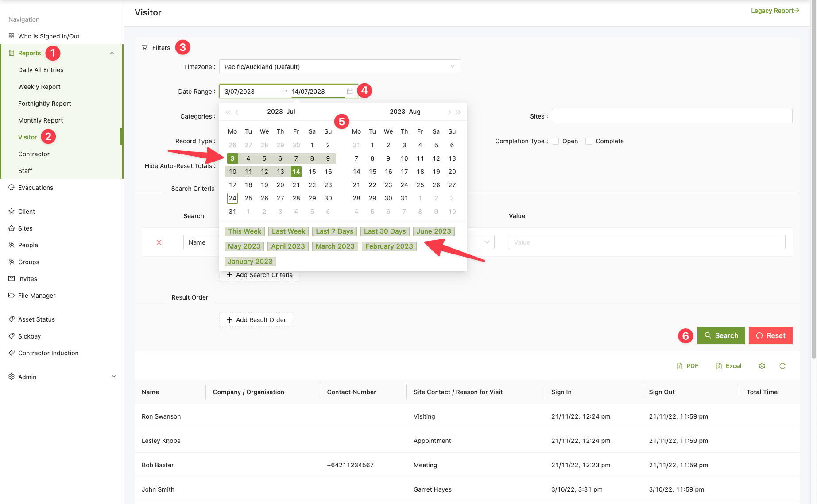Tick the Complete completion type checkbox
Screen dimensions: 817x504
coord(589,141)
